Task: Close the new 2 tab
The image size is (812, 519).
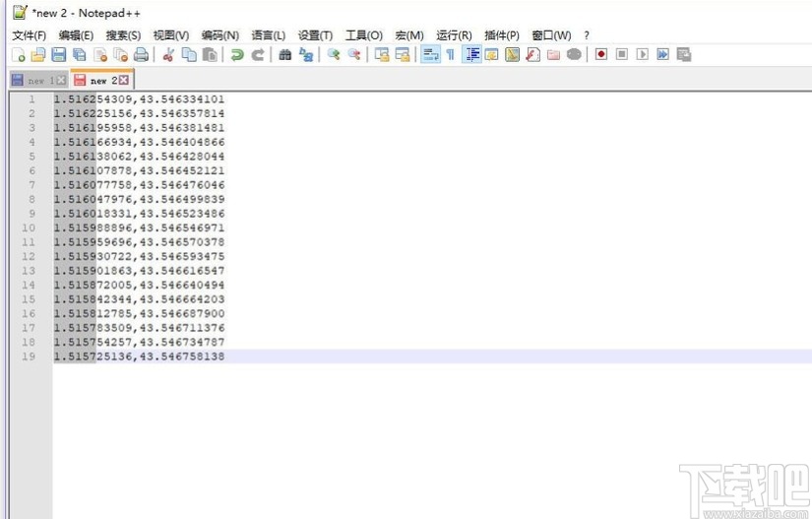Action: pos(123,80)
